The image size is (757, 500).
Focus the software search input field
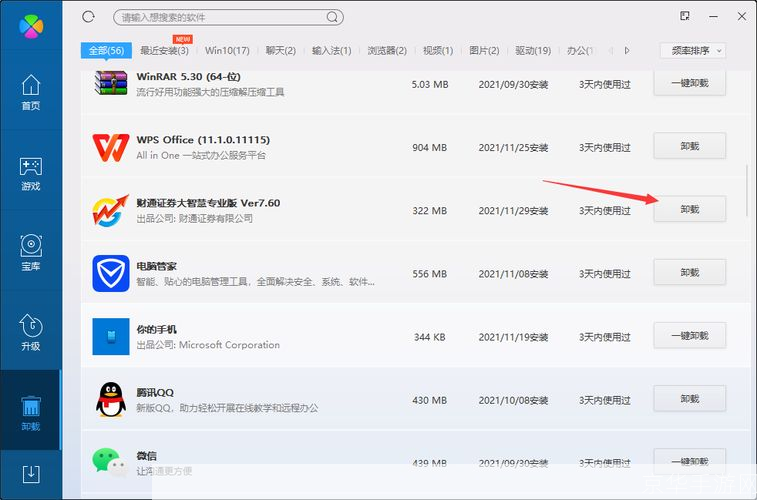pyautogui.click(x=220, y=18)
